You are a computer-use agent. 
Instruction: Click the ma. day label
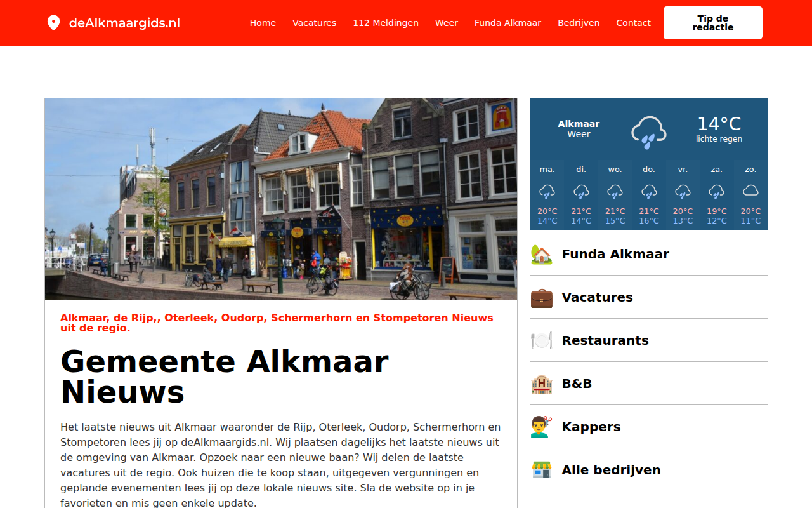[x=547, y=170]
